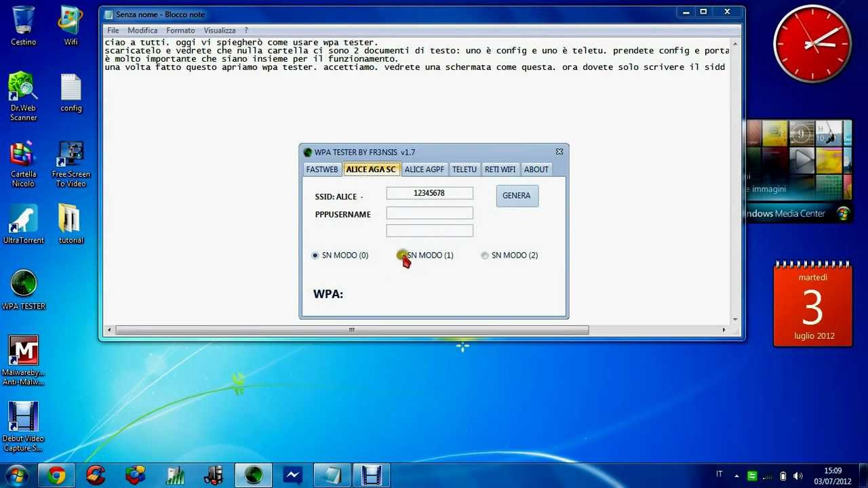Launch Malwarebytes Anti-Malware desktop icon
868x488 pixels.
click(23, 361)
